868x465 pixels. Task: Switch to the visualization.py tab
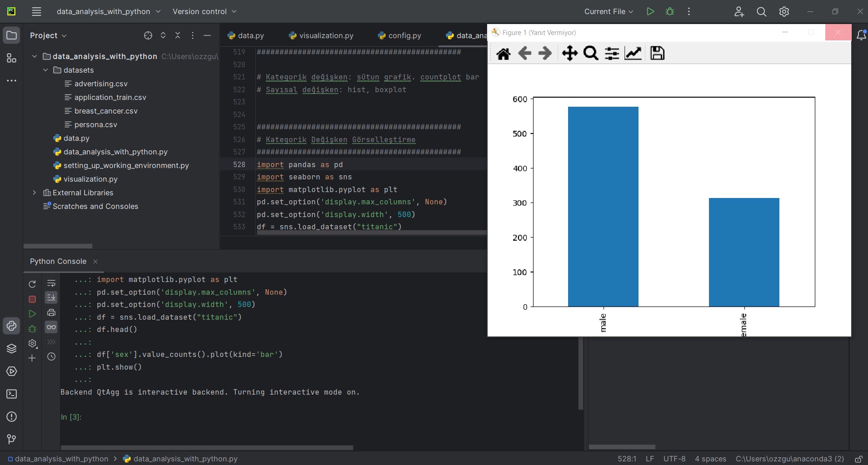click(x=325, y=35)
